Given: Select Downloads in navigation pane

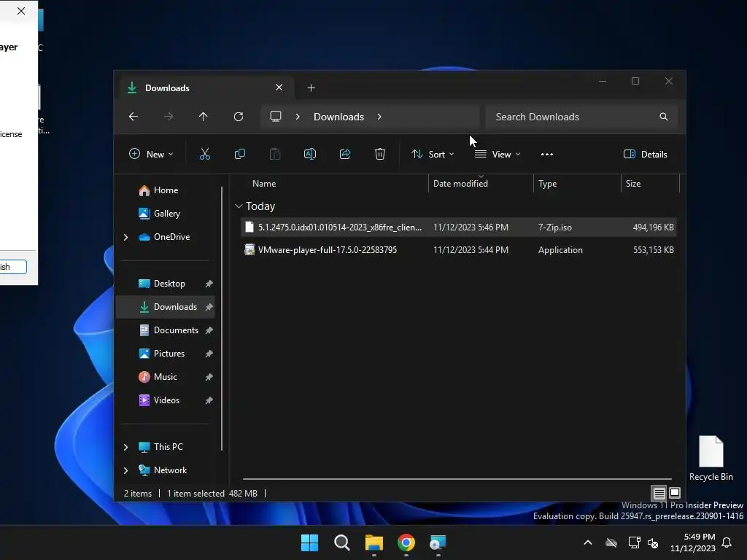Looking at the screenshot, I should point(165,307).
